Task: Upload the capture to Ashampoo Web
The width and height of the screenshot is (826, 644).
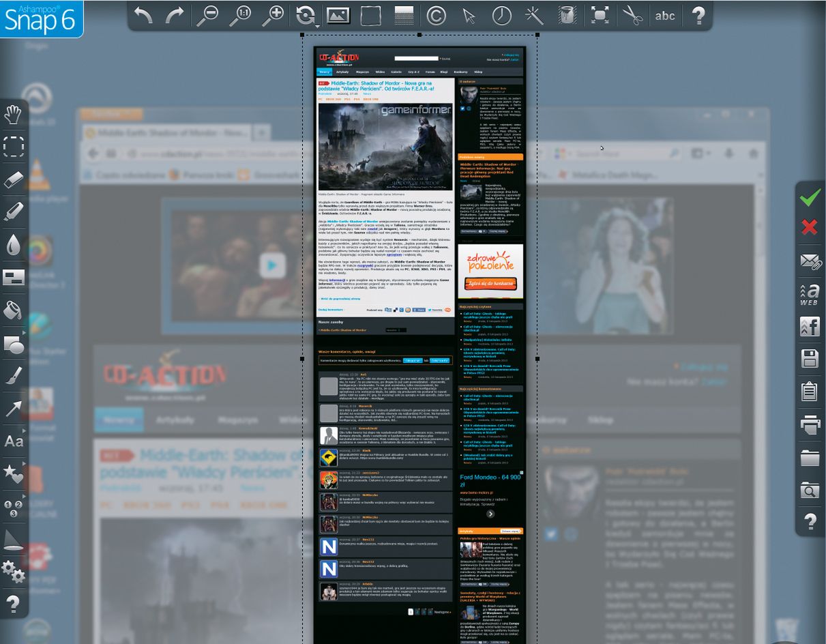Action: pyautogui.click(x=810, y=295)
